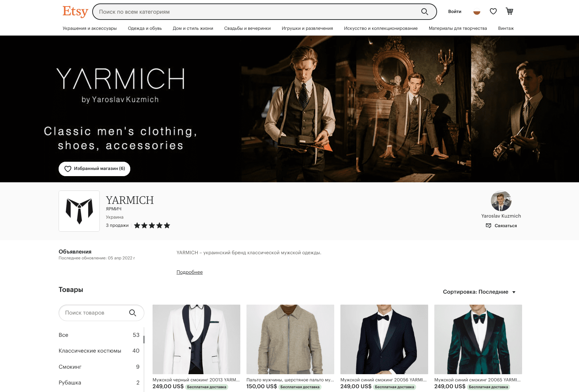
Task: Open the 'Винтаж' category menu
Action: [x=506, y=28]
